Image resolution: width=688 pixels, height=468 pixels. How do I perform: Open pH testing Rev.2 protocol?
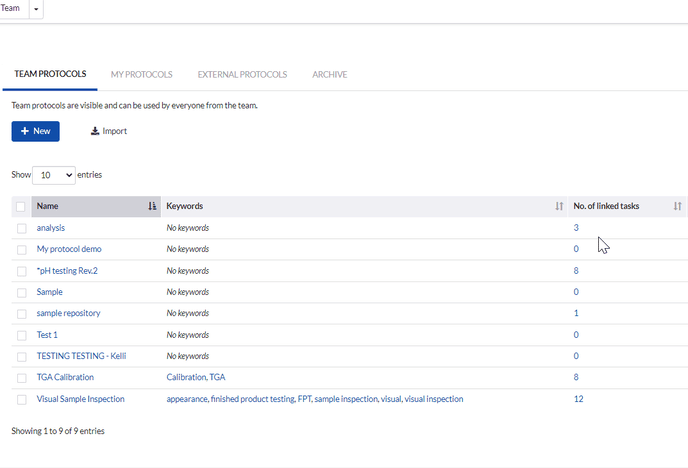(x=67, y=271)
